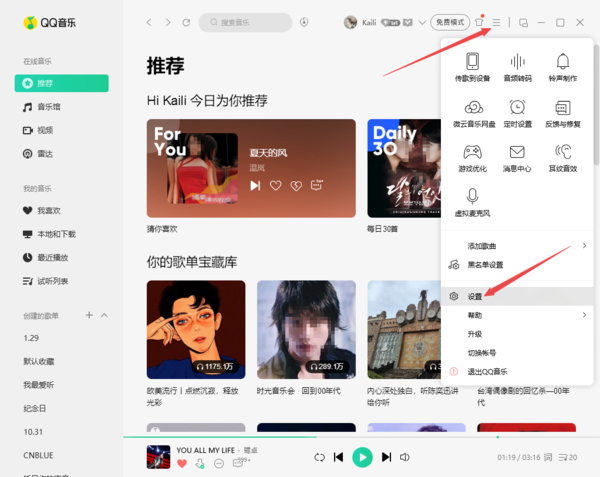This screenshot has width=600, height=477.
Task: Open 雷达 in sidebar
Action: pos(62,154)
